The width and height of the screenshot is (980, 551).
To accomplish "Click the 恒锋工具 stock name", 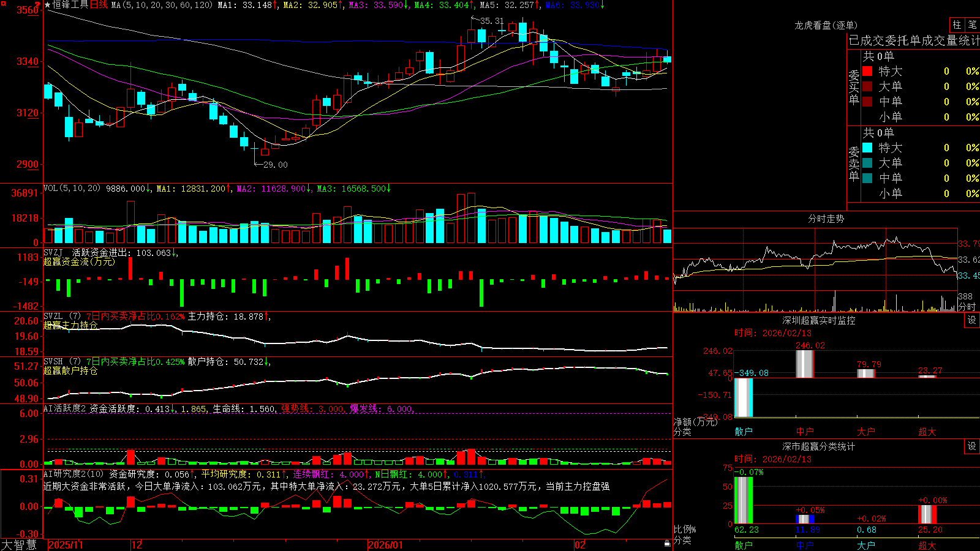I will (70, 5).
